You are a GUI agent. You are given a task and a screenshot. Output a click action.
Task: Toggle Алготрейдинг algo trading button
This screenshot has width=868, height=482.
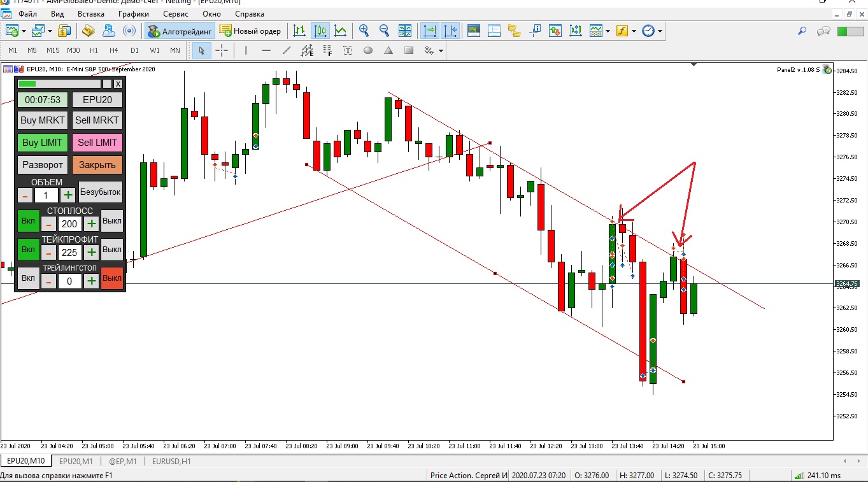click(x=179, y=31)
